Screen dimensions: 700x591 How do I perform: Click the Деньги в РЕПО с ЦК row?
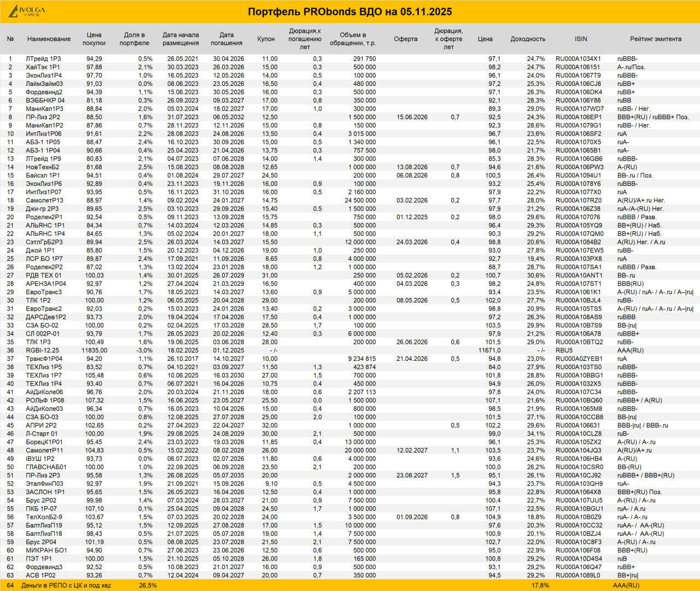(350, 585)
